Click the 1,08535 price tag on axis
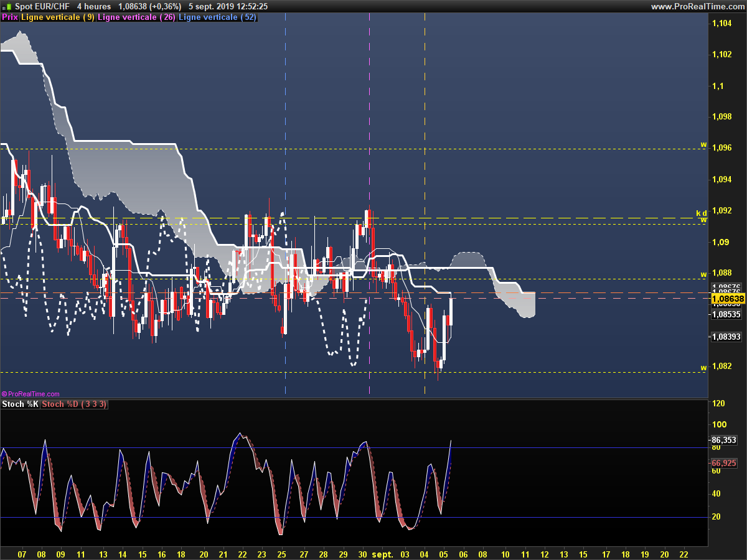The image size is (747, 560). 726,315
